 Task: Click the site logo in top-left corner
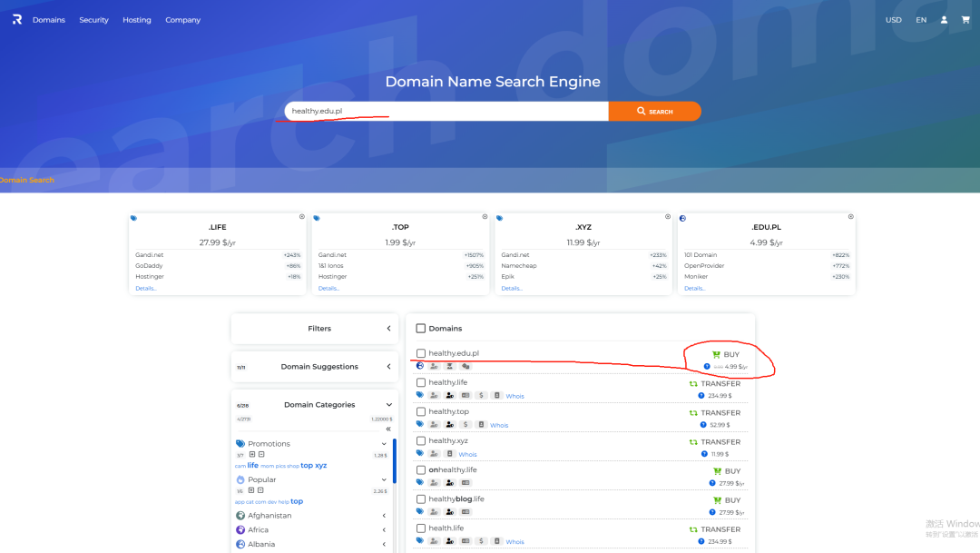click(16, 20)
